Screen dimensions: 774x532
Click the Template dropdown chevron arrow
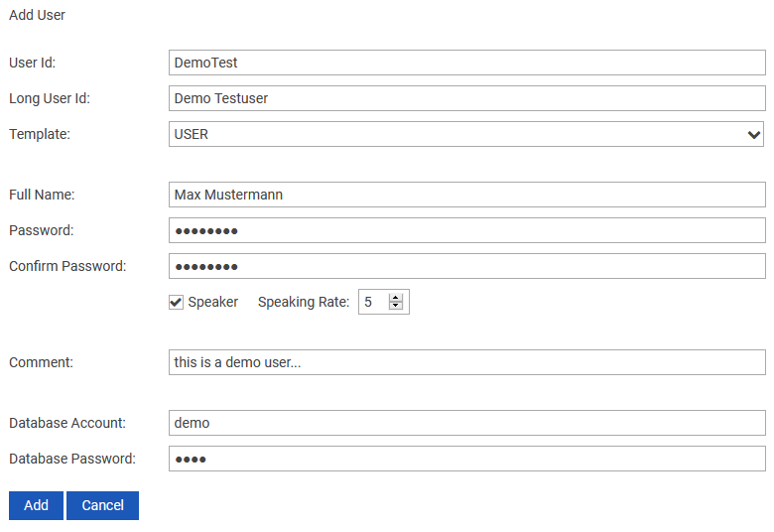753,135
